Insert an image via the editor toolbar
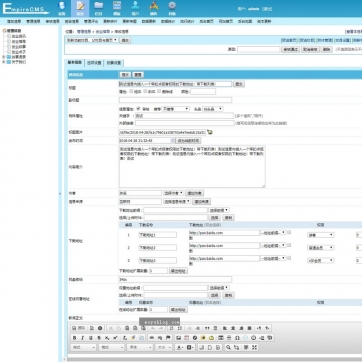The width and height of the screenshot is (362, 362). pyautogui.click(x=179, y=338)
